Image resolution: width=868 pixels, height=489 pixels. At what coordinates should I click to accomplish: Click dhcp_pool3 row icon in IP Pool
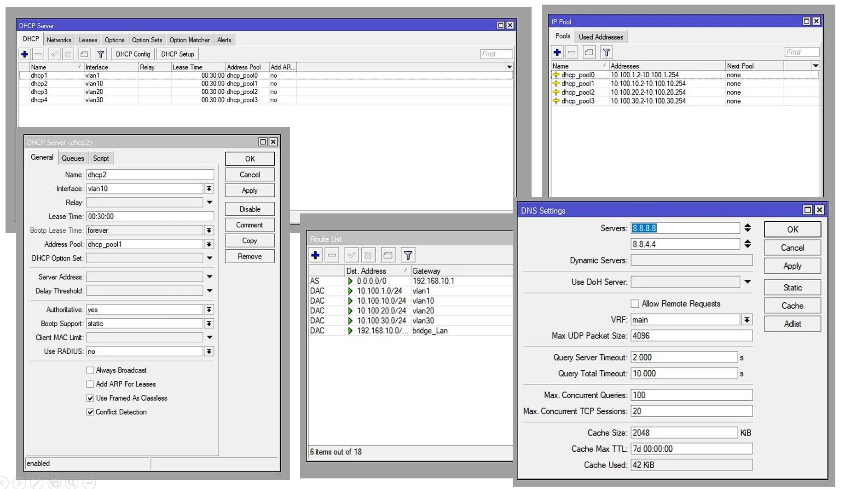point(556,101)
